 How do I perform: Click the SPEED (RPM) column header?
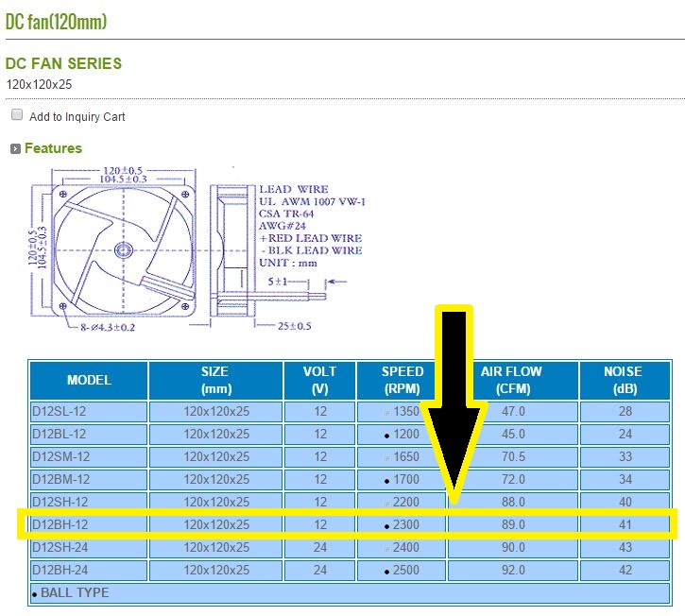pos(402,381)
